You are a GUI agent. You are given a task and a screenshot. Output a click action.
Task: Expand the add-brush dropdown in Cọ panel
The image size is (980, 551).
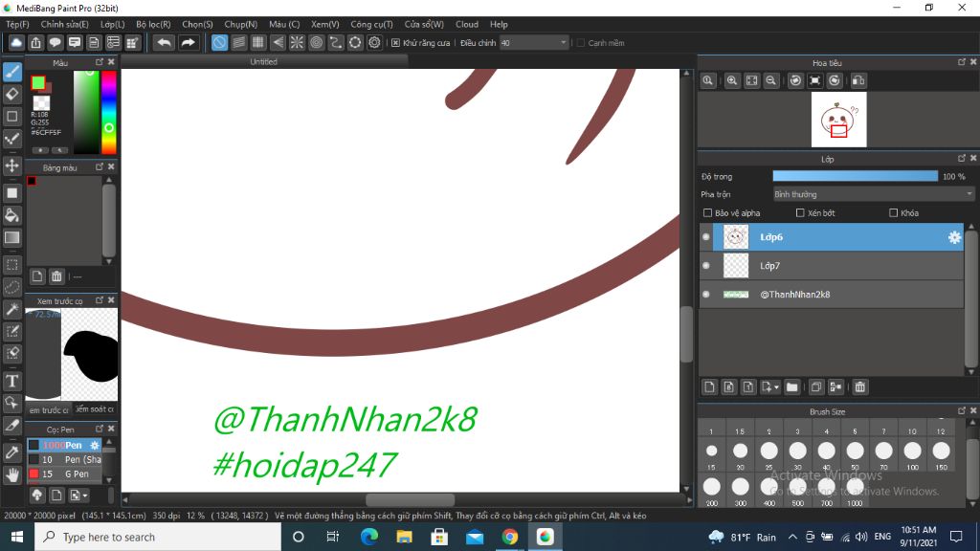tap(85, 496)
